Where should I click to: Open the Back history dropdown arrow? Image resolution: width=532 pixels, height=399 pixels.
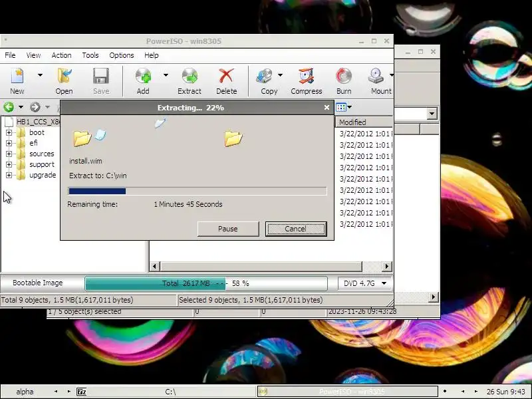(x=21, y=107)
